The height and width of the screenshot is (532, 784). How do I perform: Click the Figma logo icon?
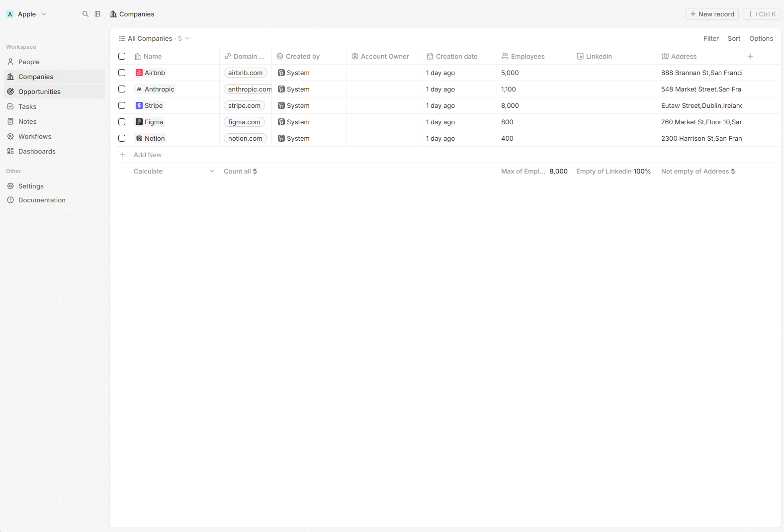(139, 122)
